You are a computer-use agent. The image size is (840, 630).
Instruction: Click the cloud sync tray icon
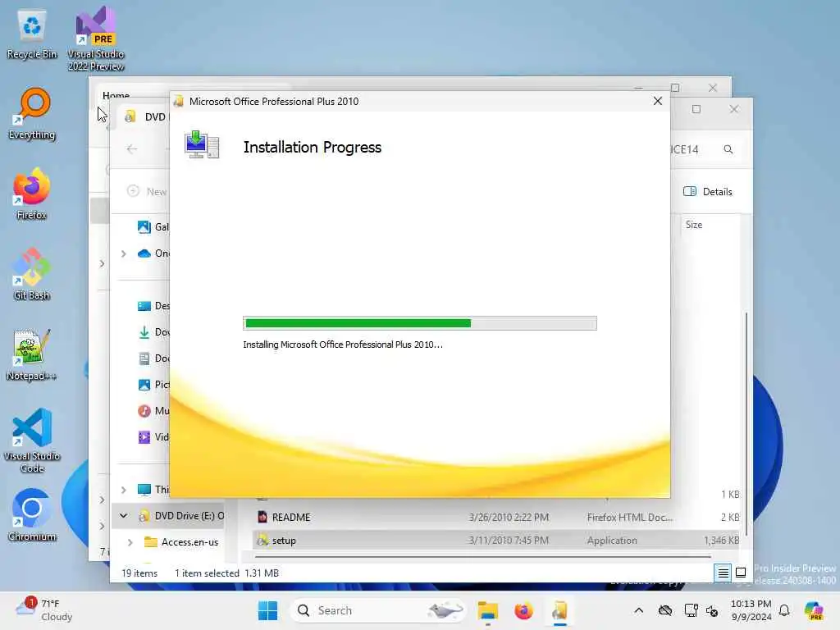coord(665,610)
